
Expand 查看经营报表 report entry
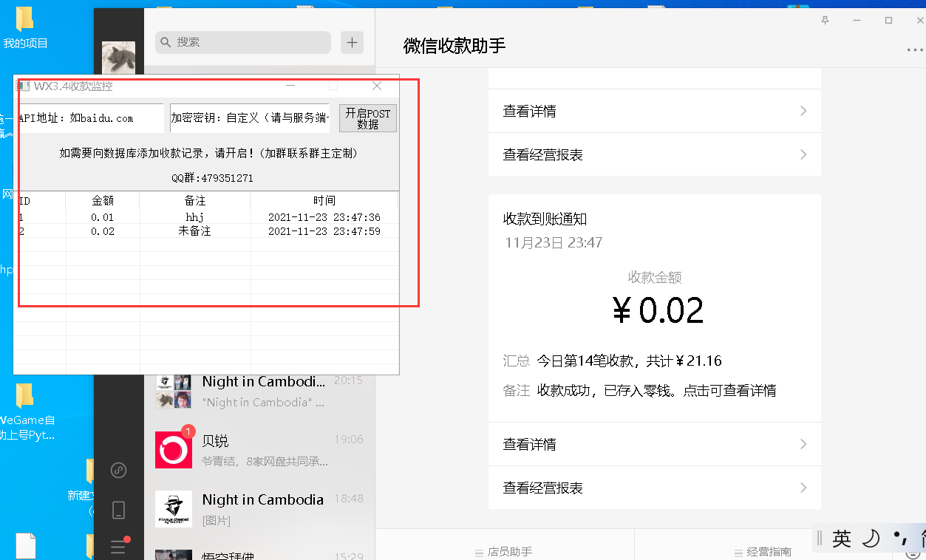654,488
